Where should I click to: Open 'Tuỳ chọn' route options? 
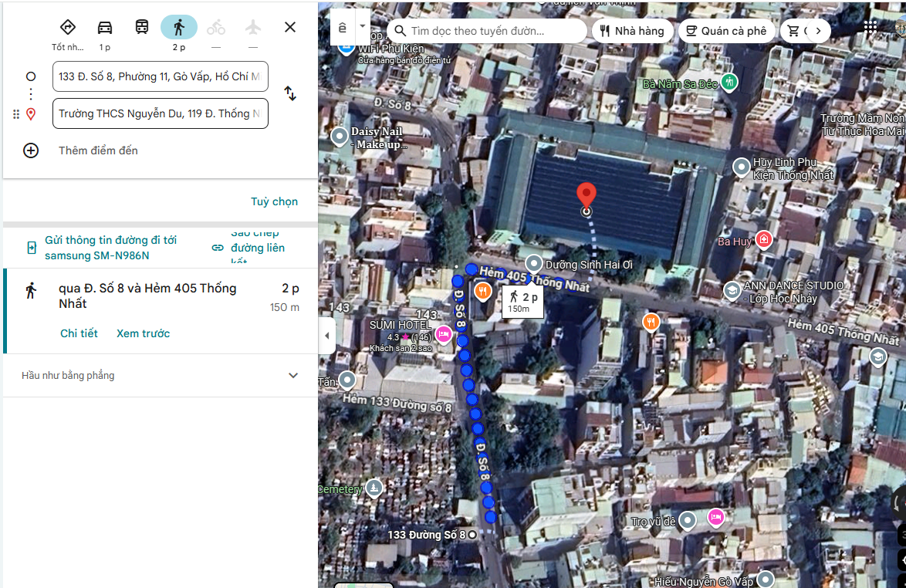pyautogui.click(x=274, y=201)
